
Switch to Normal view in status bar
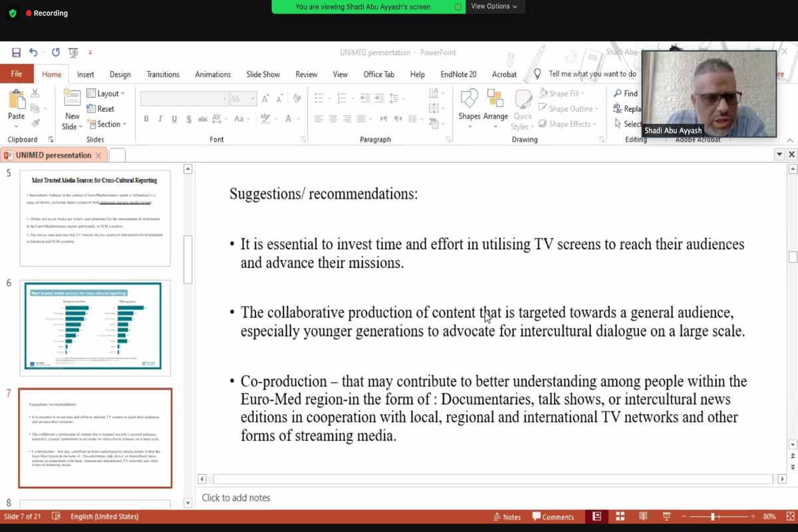[x=597, y=517]
